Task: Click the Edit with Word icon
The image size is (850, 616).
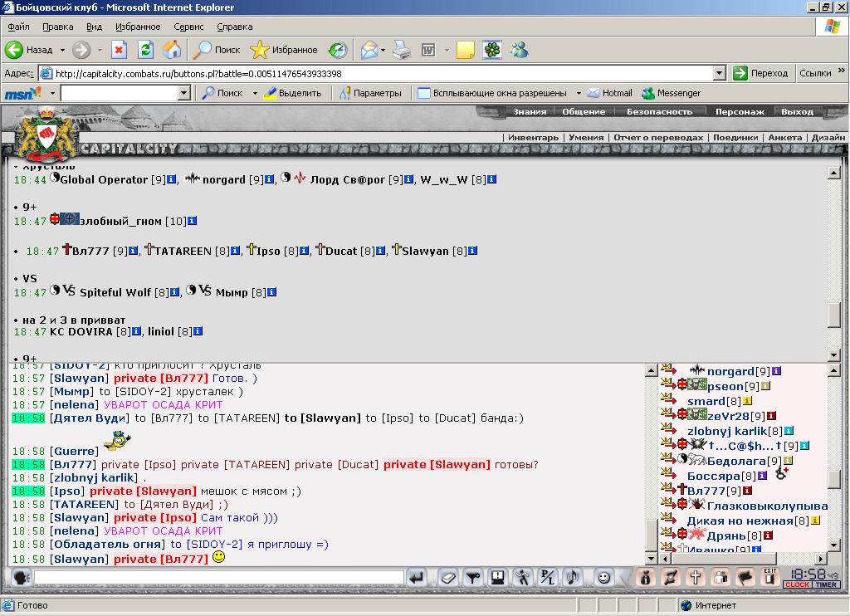Action: tap(428, 50)
